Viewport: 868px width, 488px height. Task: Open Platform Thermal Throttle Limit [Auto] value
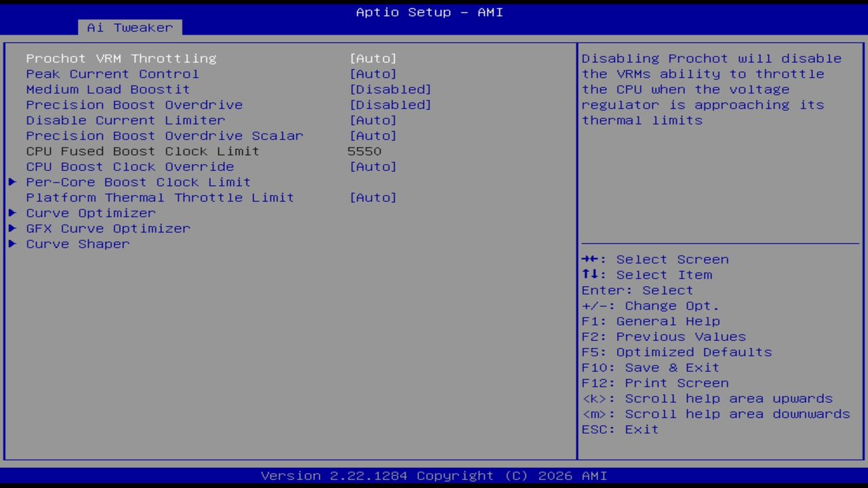373,198
